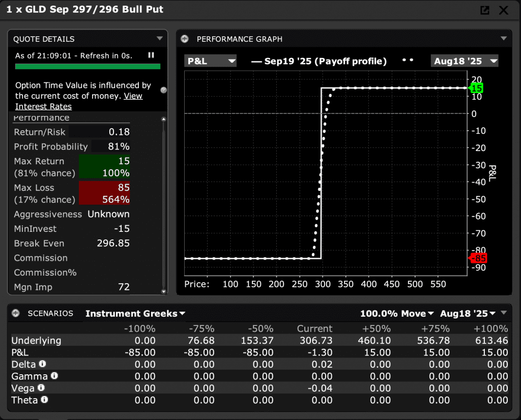The image size is (521, 420).
Task: Click the Commission% row label
Action: [x=45, y=273]
